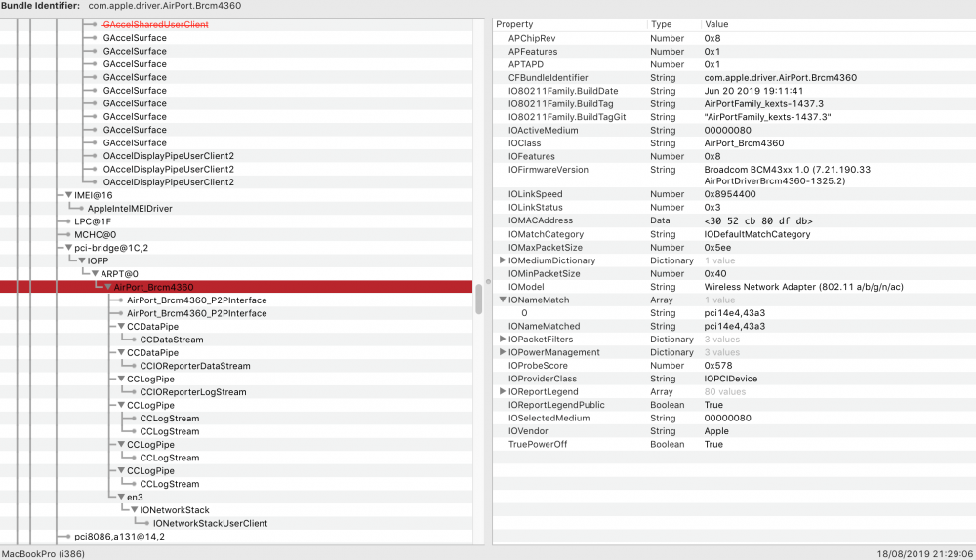This screenshot has height=560, width=976.
Task: Collapse the IMEI@16 tree node
Action: (68, 195)
